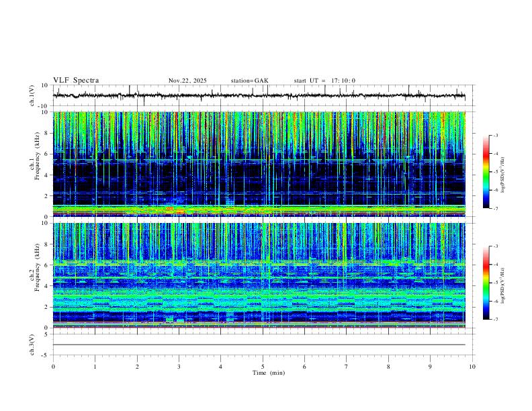532x411 pixels.
Task: Click the ch.2 colorbar next to lower spectrogram
Action: tap(486, 283)
